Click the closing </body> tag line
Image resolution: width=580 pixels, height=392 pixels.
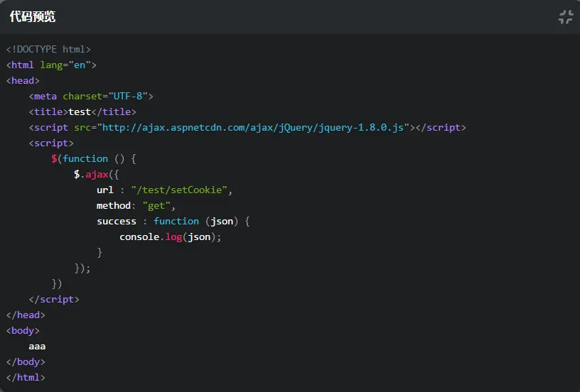(x=26, y=361)
